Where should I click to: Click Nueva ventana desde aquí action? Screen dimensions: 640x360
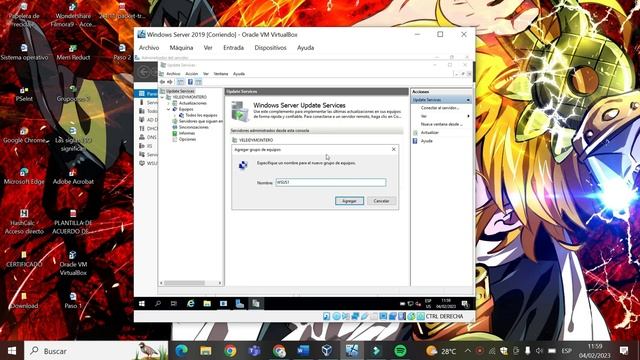pyautogui.click(x=442, y=124)
